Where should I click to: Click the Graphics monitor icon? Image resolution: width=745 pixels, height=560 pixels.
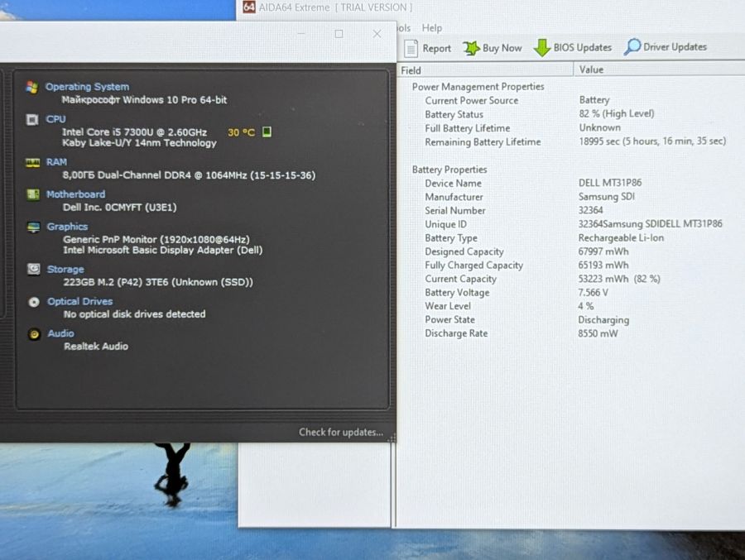point(34,227)
